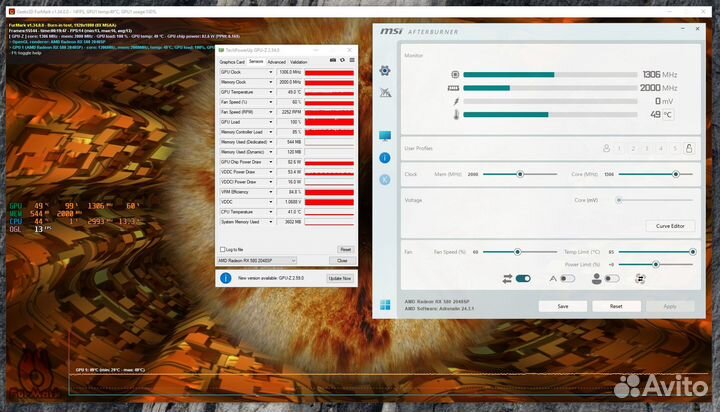
Task: Toggle the °C temperature unit button
Action: click(668, 115)
